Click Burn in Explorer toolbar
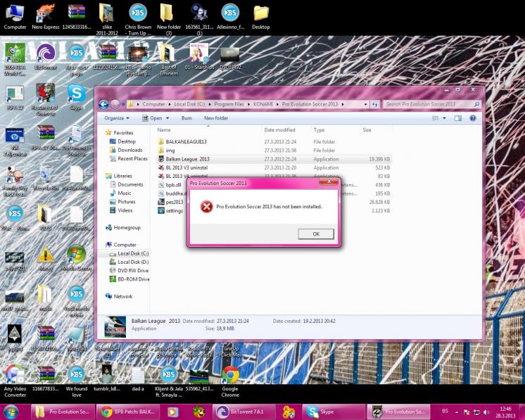This screenshot has height=420, width=525. coord(186,118)
